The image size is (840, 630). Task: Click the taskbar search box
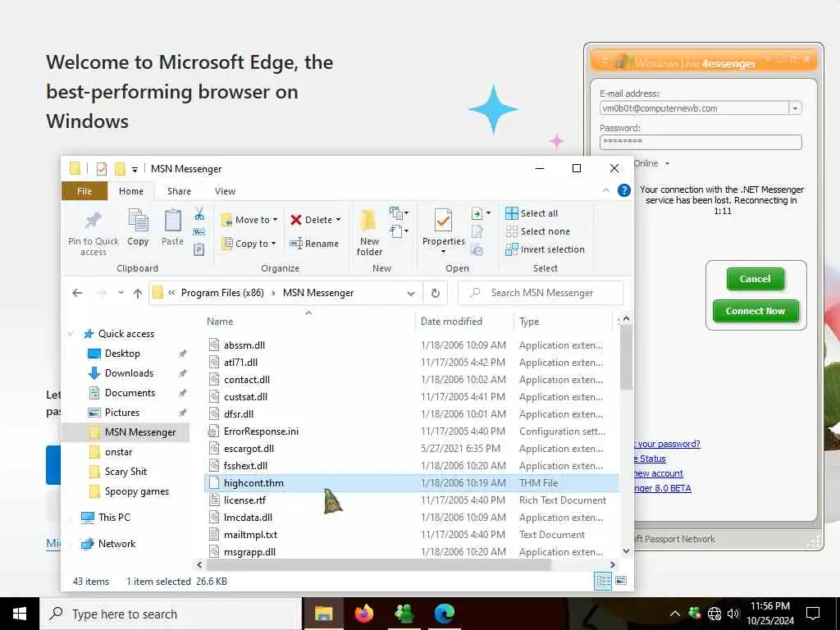171,614
